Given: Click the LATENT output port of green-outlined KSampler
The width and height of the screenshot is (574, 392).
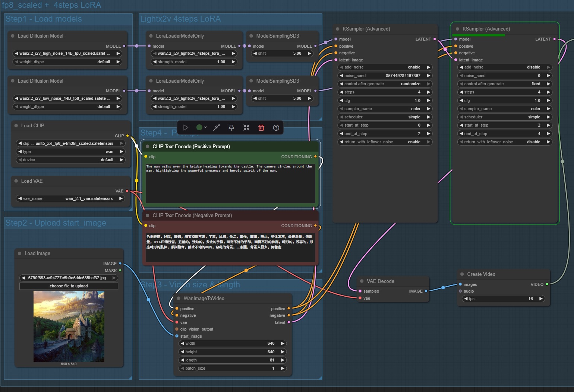Looking at the screenshot, I should [555, 39].
